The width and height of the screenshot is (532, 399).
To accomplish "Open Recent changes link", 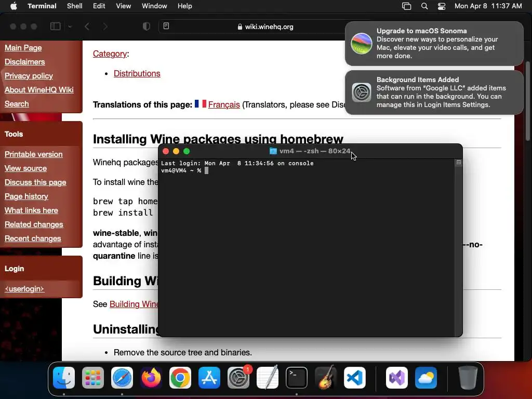I will pos(33,238).
